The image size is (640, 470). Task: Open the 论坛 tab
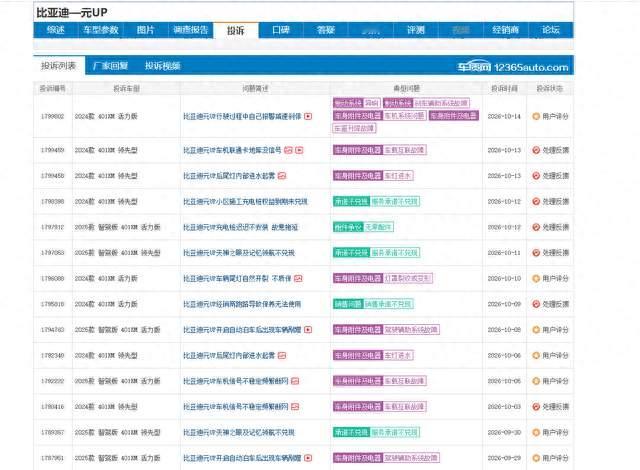click(551, 30)
